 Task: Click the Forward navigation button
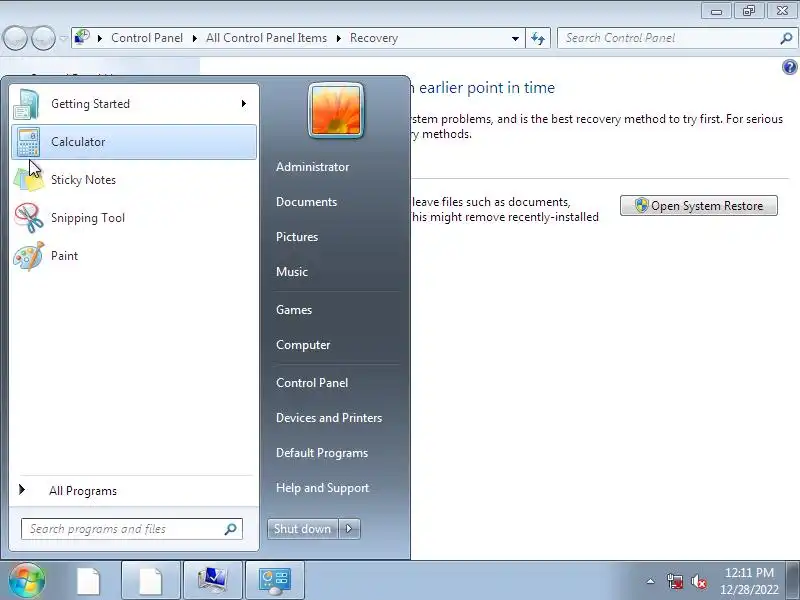coord(44,38)
